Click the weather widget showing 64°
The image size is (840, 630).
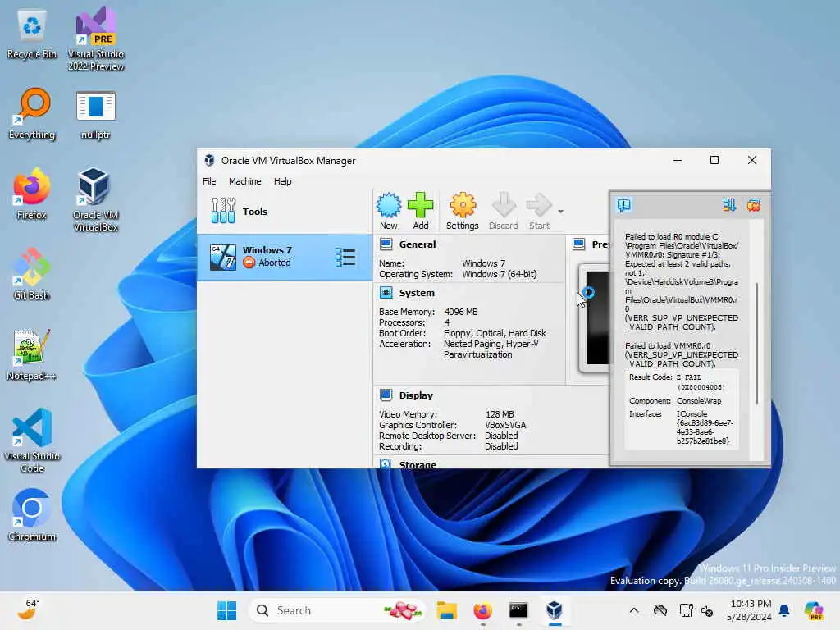pyautogui.click(x=28, y=609)
